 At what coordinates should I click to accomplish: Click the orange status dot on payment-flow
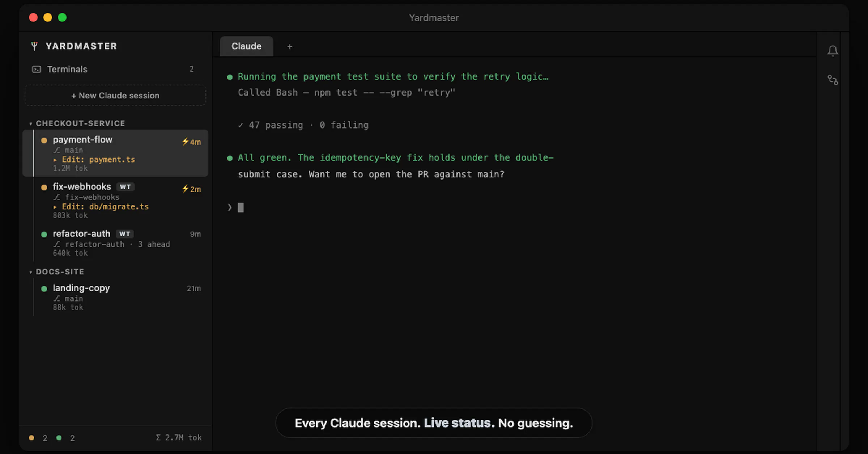[44, 140]
